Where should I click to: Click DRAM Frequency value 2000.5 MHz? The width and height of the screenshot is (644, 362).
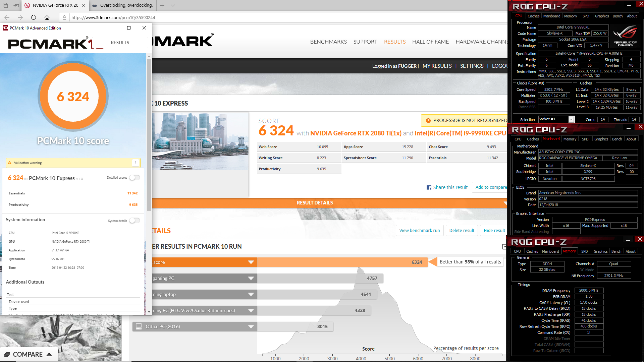point(589,291)
